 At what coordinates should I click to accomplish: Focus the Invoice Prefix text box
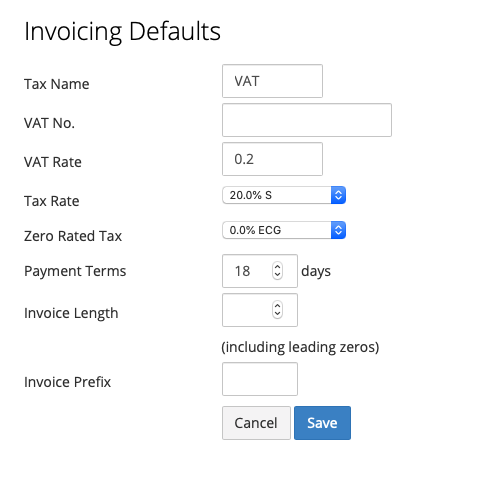coord(260,379)
